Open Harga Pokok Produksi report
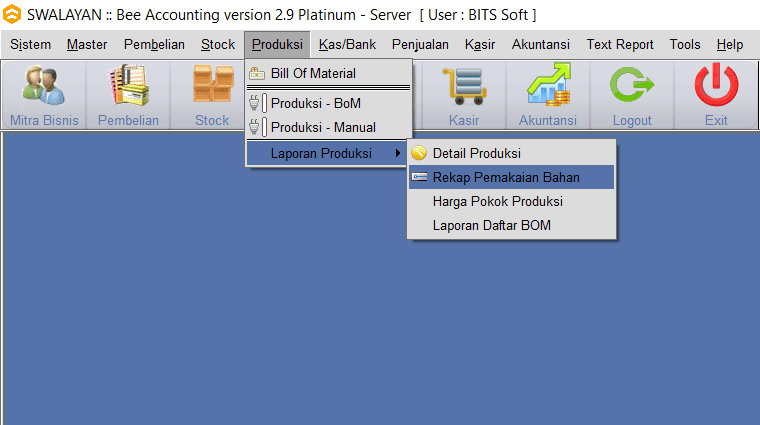 pos(497,201)
